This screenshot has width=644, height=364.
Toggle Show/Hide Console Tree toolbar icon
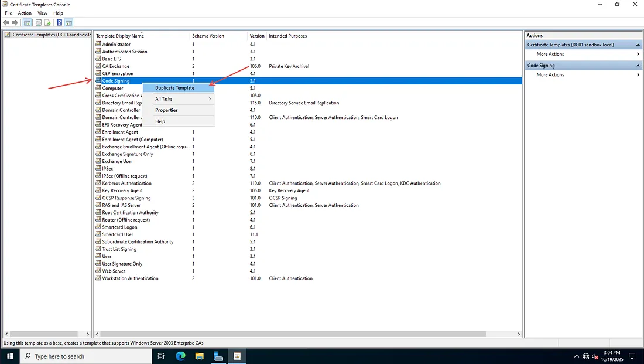point(28,23)
